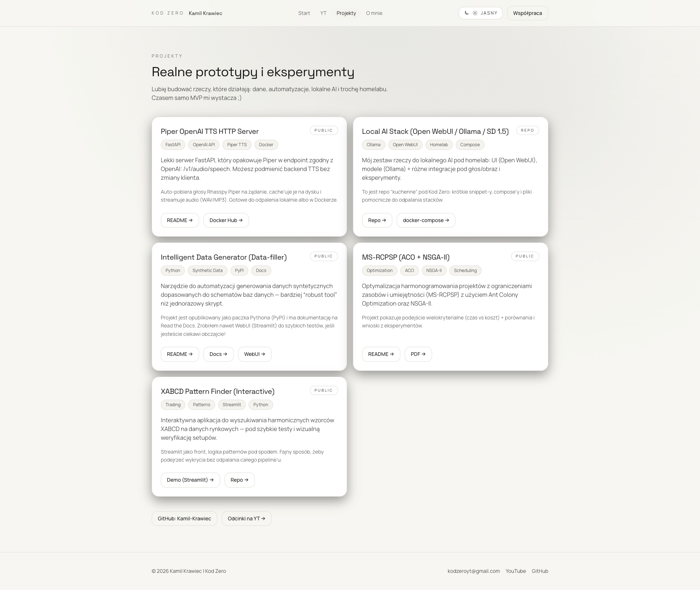Open the Docker Hub link
Viewport: 700px width, 590px height.
point(226,220)
